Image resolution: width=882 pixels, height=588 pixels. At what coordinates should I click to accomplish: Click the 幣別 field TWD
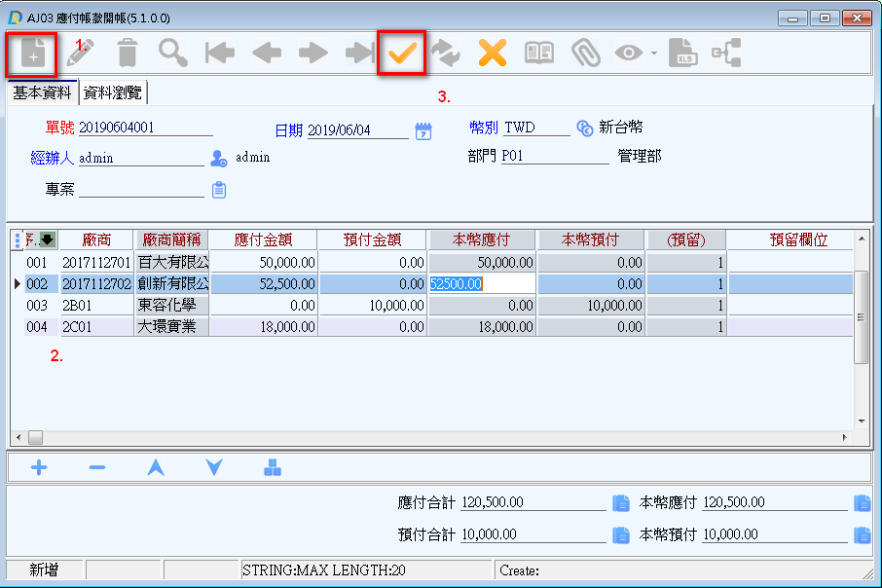(x=536, y=128)
